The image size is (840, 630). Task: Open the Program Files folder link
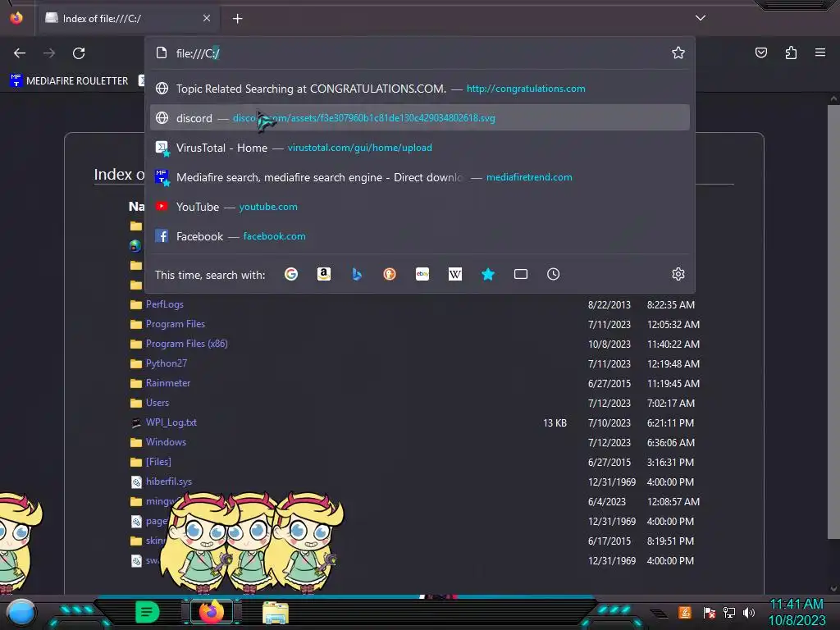176,324
